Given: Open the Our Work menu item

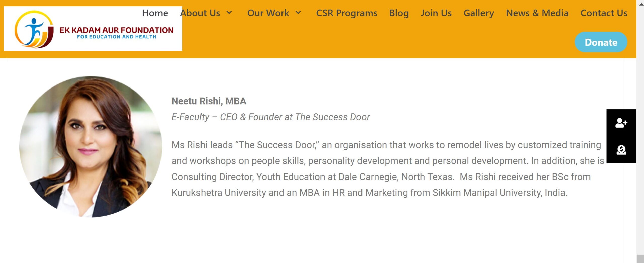Looking at the screenshot, I should pos(268,13).
